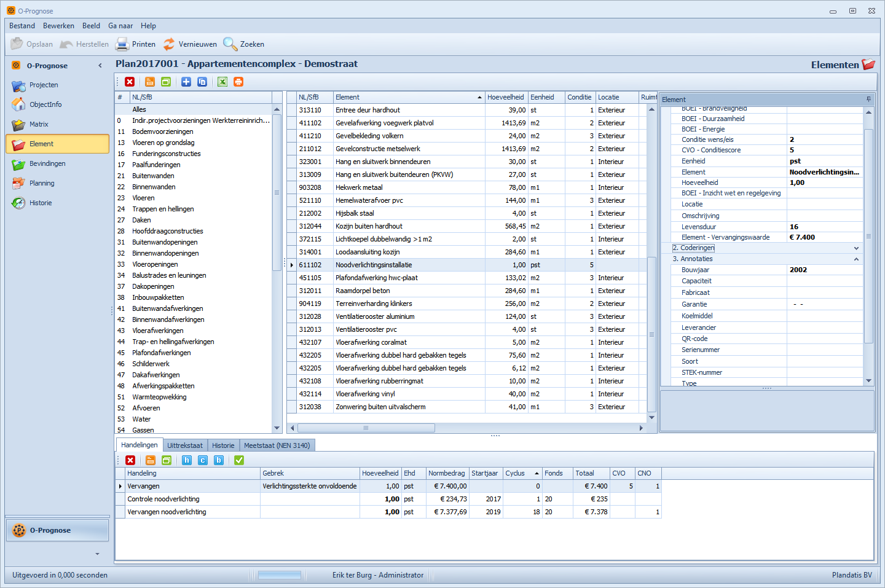Switch to the Historie tab below elements
The image size is (885, 588).
coord(223,445)
